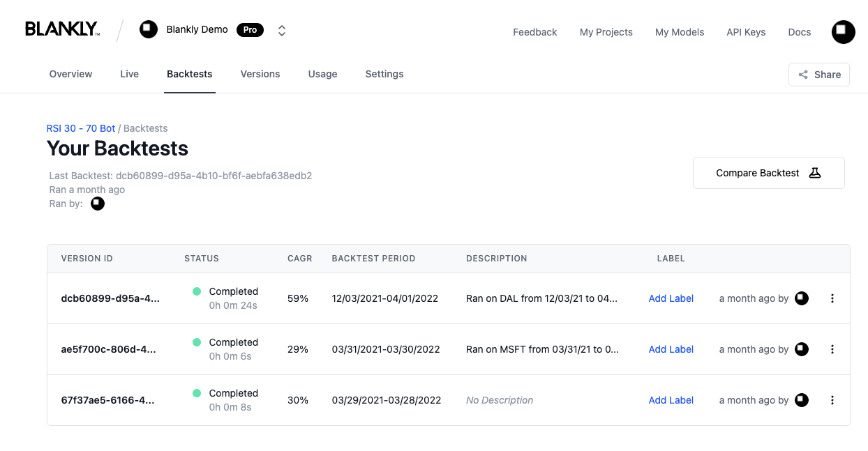Switch to the Versions tab

[x=260, y=74]
